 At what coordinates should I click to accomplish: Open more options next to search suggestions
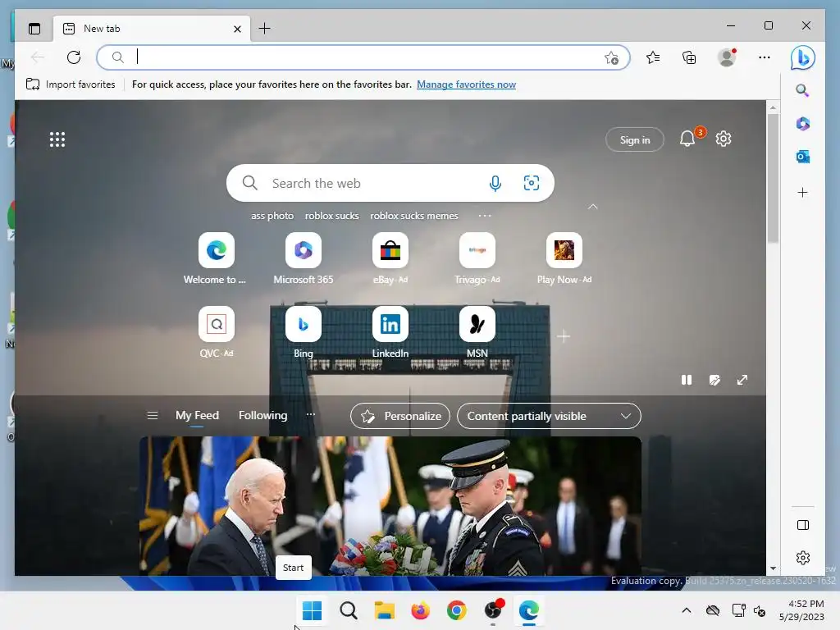(485, 216)
